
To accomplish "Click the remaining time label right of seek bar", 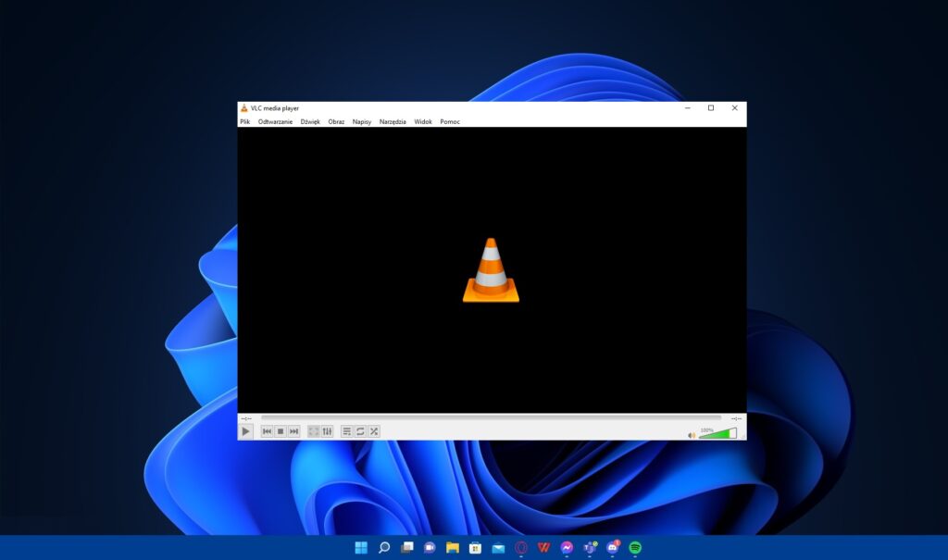I will (x=736, y=418).
